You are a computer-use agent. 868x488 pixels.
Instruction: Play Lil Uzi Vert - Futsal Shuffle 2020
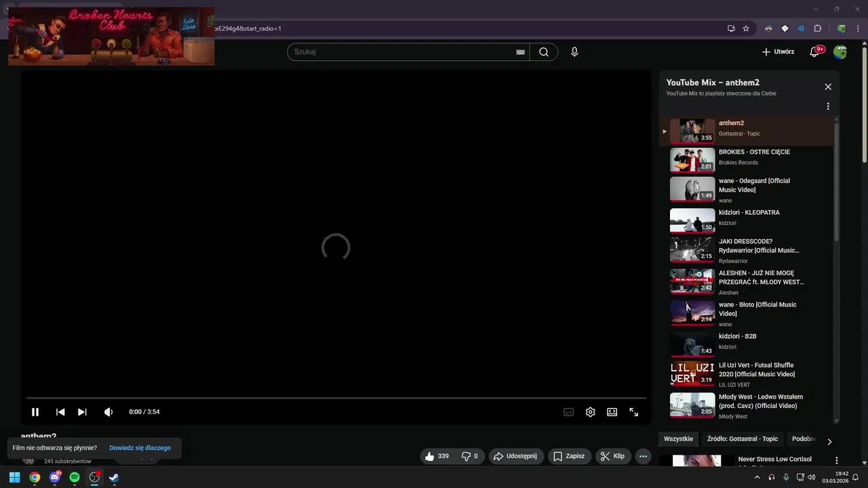tap(746, 374)
